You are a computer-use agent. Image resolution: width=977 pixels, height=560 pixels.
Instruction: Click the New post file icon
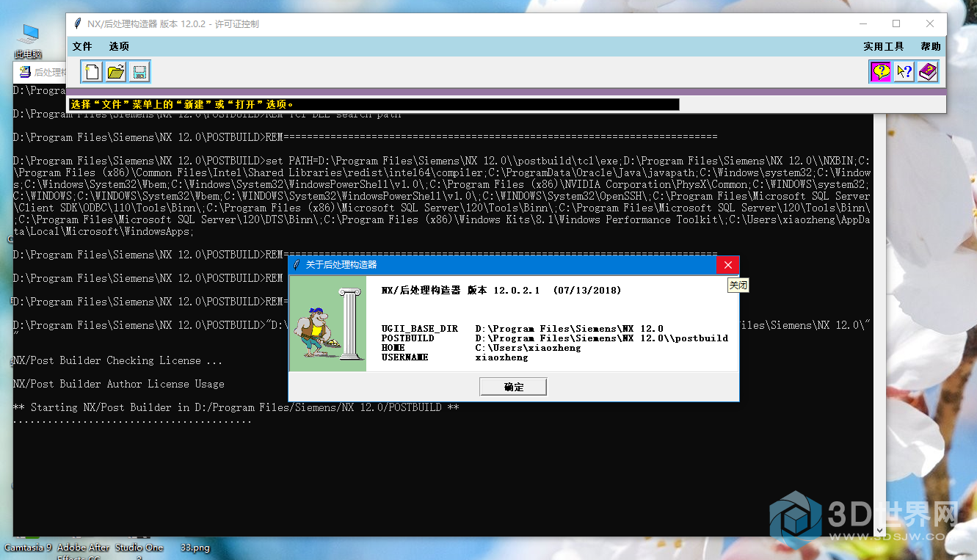(x=92, y=72)
